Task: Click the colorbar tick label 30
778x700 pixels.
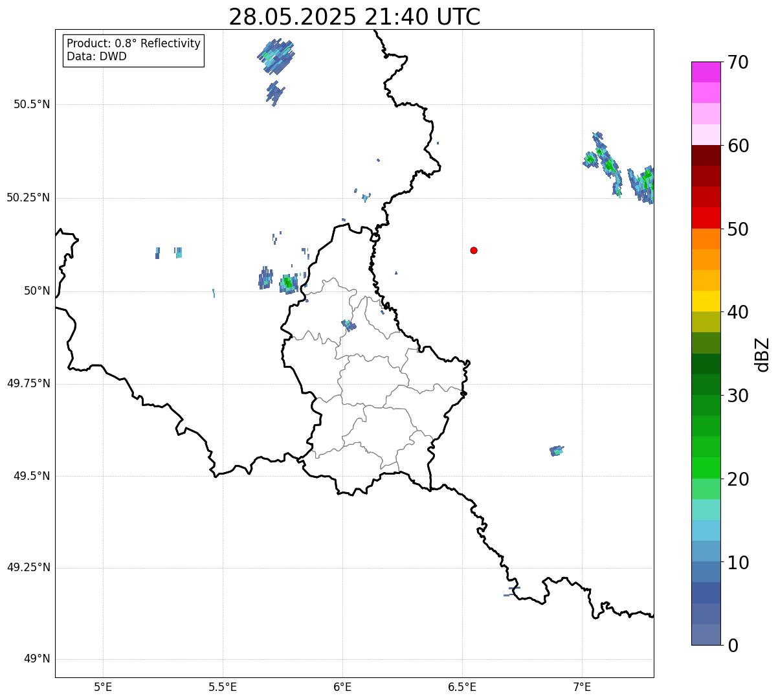Action: (738, 395)
